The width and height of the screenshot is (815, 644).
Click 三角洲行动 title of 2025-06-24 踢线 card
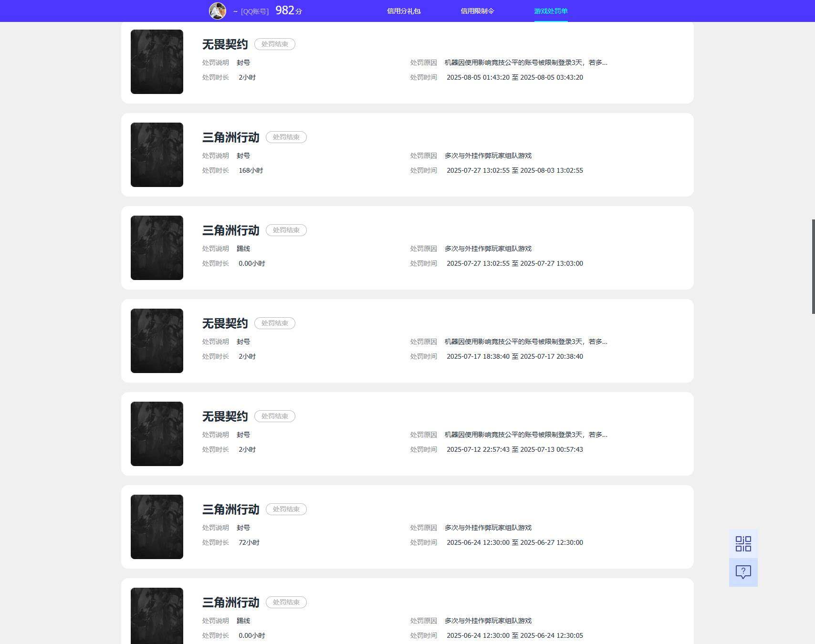click(x=231, y=602)
